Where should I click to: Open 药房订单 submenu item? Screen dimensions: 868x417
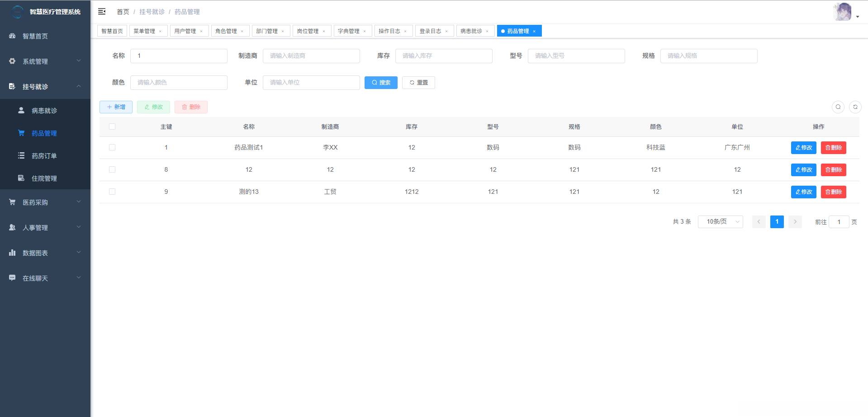click(45, 155)
